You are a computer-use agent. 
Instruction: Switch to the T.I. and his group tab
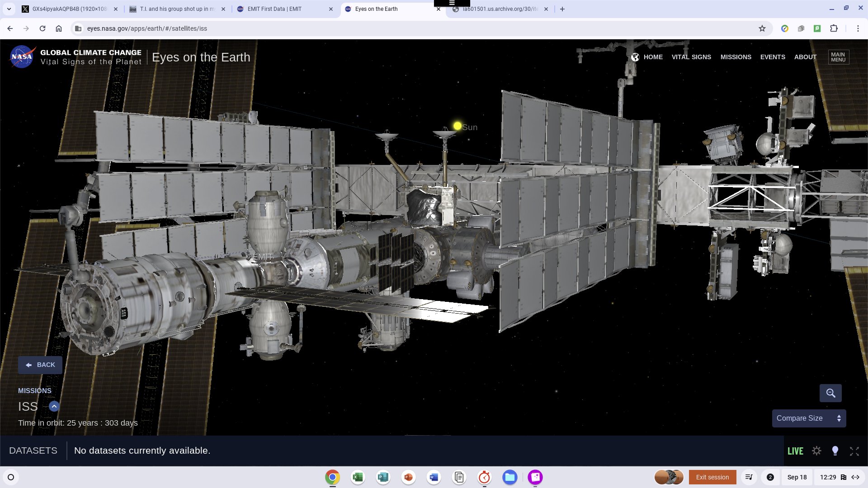tap(177, 9)
